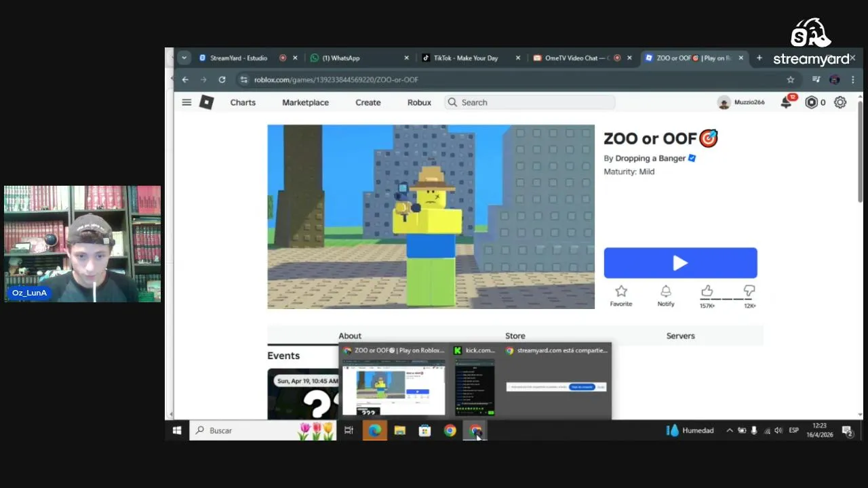This screenshot has height=488, width=868.
Task: Open the Roblox notifications bell
Action: pos(787,102)
